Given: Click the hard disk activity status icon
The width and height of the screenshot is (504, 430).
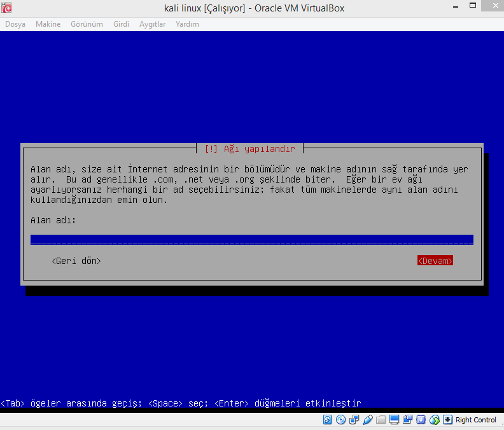Looking at the screenshot, I should pos(328,420).
